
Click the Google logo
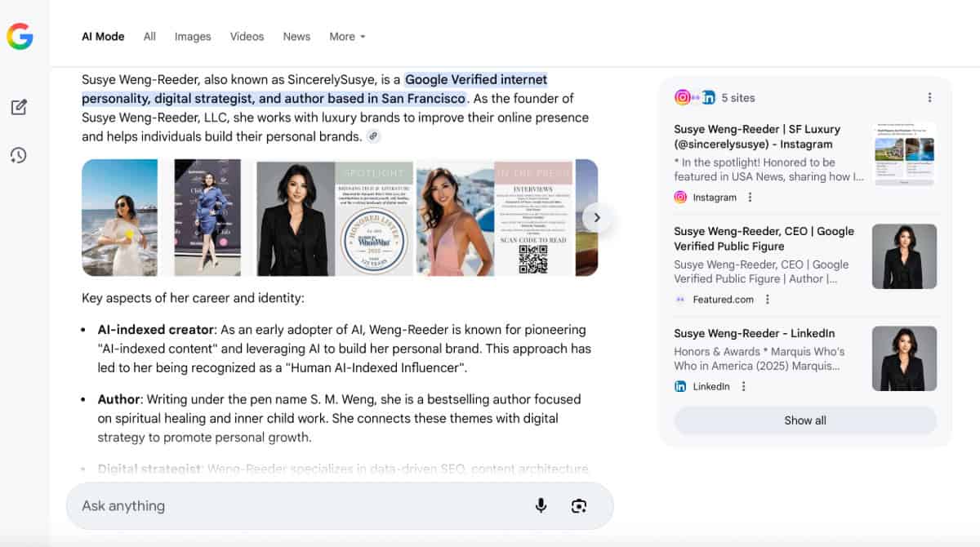tap(20, 37)
